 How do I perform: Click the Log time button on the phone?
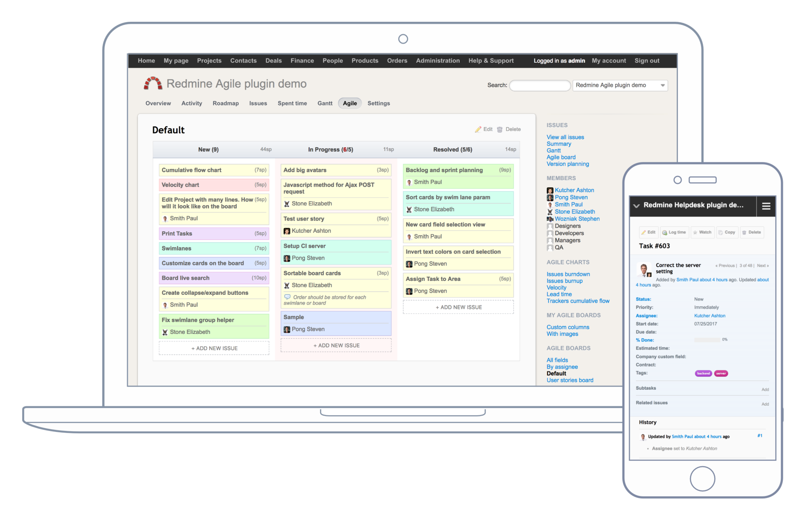[x=675, y=232]
